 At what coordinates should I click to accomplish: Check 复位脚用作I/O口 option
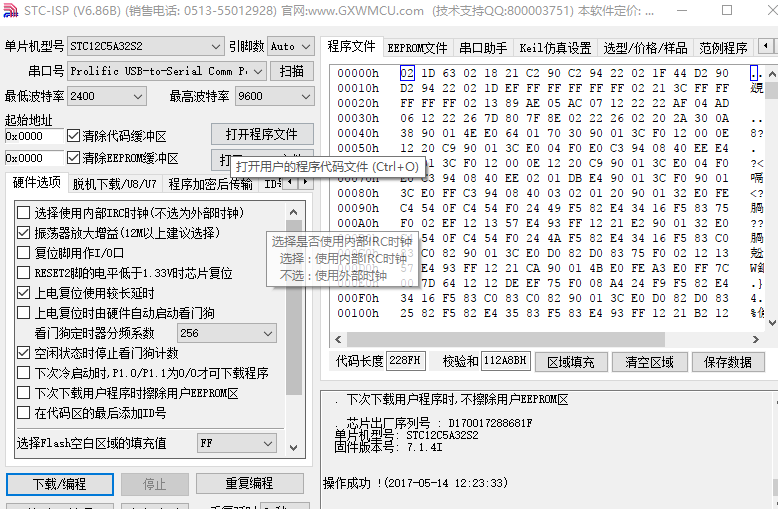tap(23, 253)
